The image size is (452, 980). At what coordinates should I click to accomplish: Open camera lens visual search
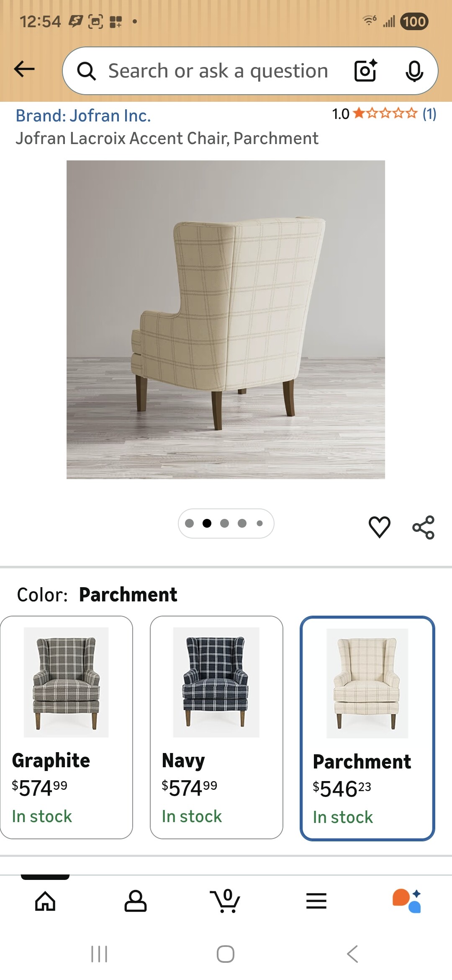click(x=366, y=70)
